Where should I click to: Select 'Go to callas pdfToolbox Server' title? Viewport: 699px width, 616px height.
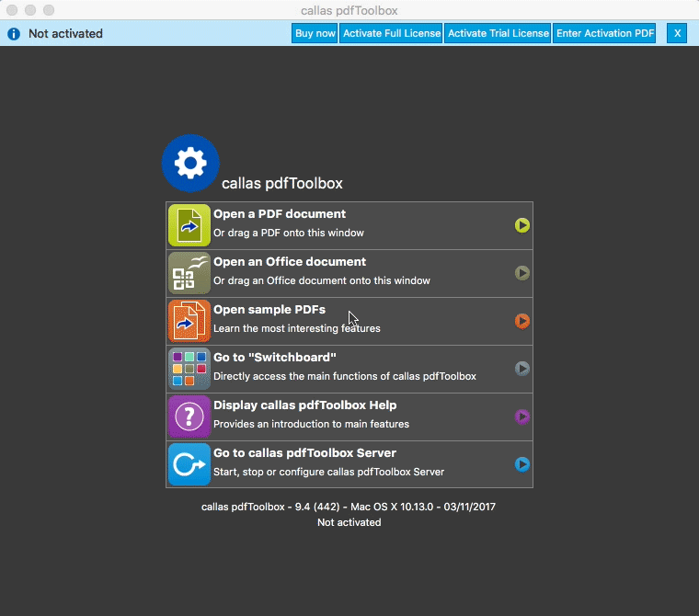coord(305,453)
